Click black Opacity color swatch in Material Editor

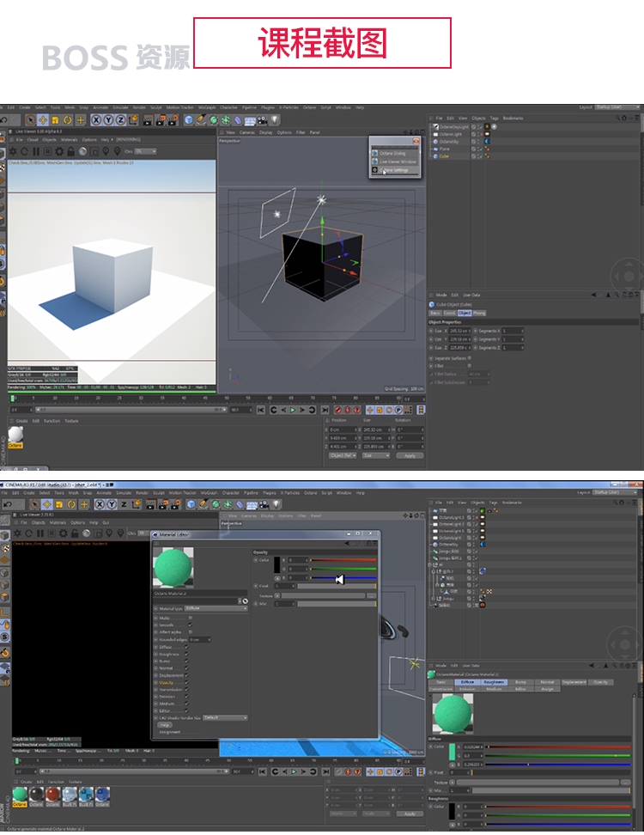(x=276, y=564)
